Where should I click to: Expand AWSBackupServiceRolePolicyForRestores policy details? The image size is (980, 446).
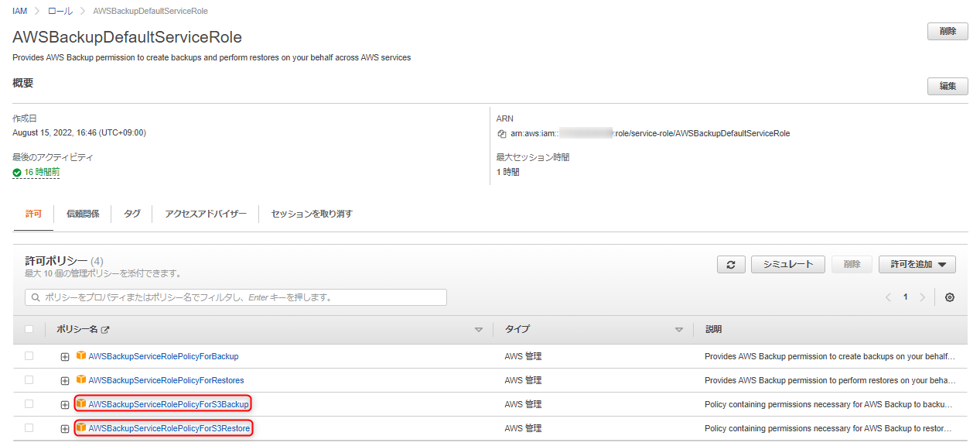click(x=65, y=380)
